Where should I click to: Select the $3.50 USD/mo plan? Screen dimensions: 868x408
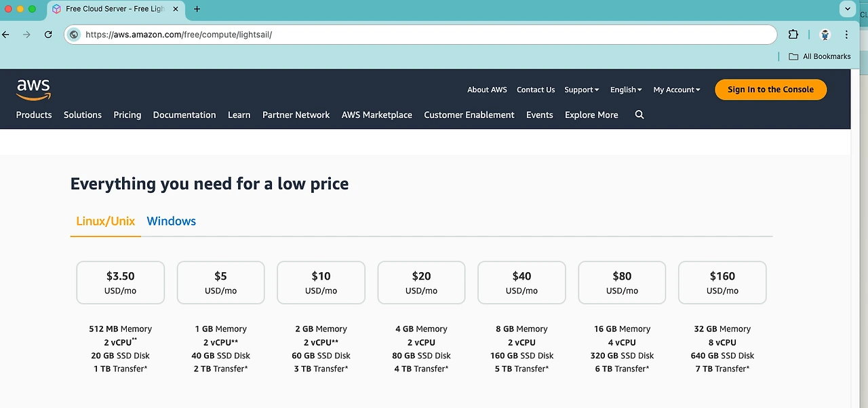pyautogui.click(x=121, y=282)
